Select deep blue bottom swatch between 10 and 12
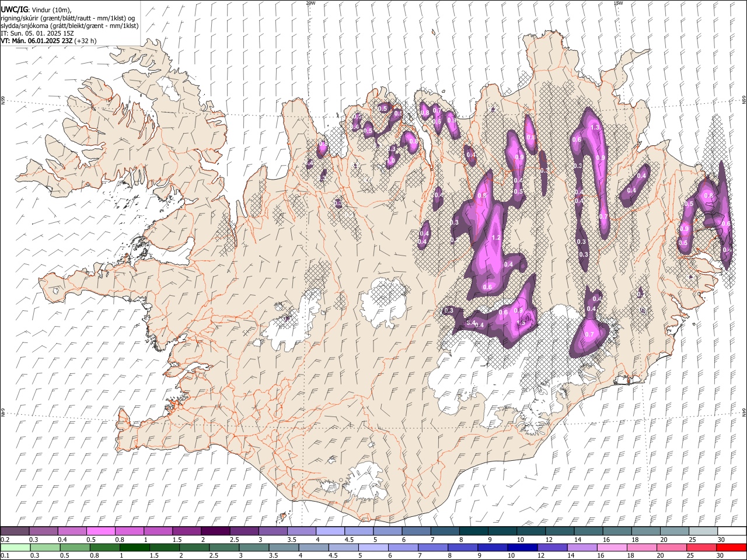 point(522,547)
